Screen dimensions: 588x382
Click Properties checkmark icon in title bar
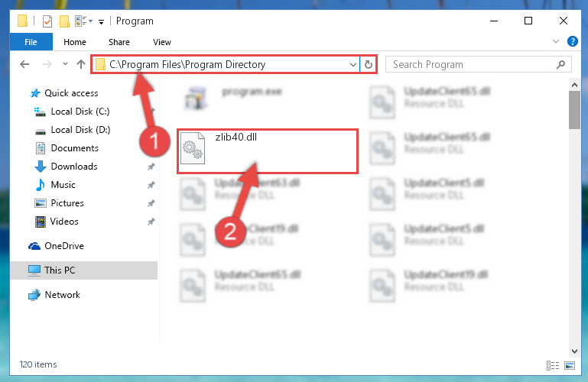pyautogui.click(x=47, y=21)
